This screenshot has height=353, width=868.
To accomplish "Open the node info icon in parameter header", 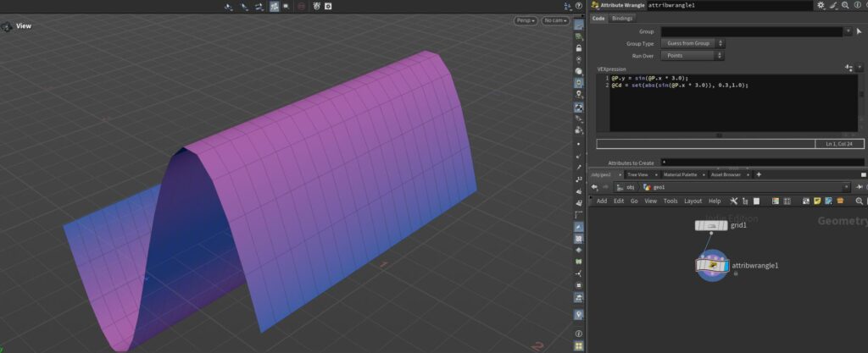I will (x=860, y=6).
